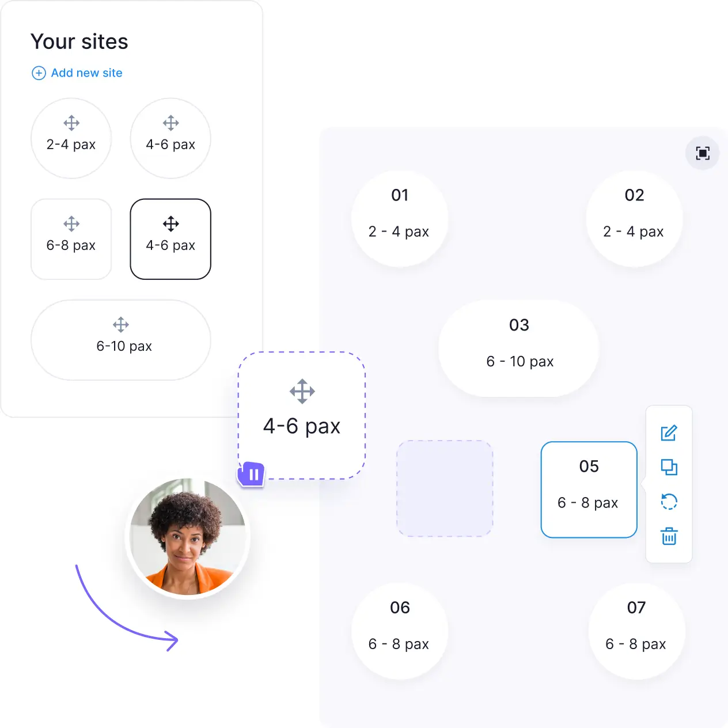Select site 03 with 6 - 10 pax
The height and width of the screenshot is (728, 728).
(x=519, y=348)
